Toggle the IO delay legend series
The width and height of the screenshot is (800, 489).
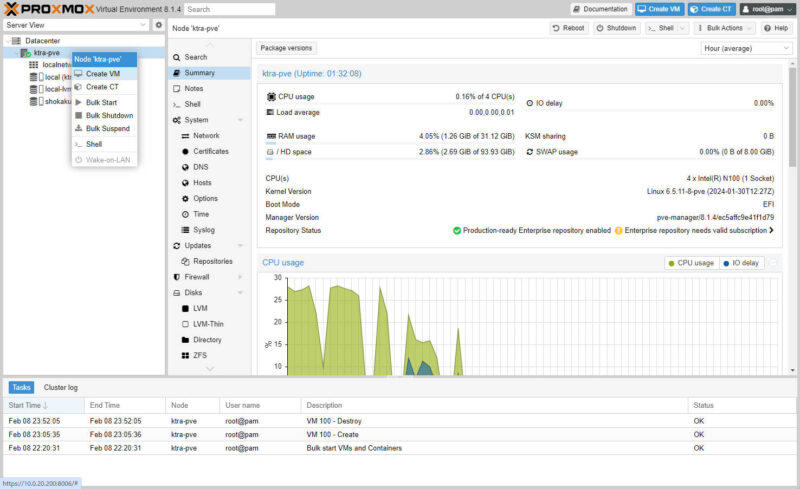pyautogui.click(x=741, y=263)
